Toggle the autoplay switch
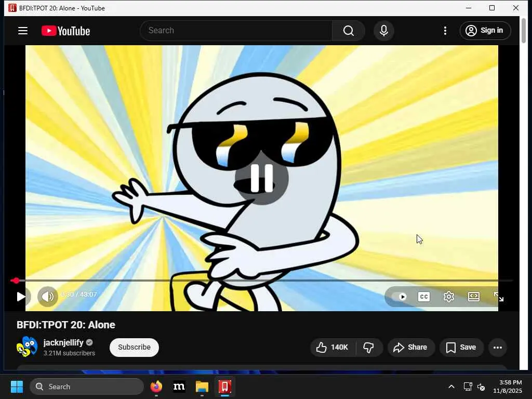Viewport: 532px width, 399px height. 400,297
